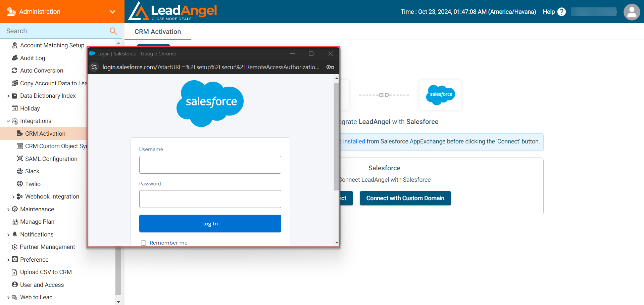Click the blue Log In button

coord(210,223)
